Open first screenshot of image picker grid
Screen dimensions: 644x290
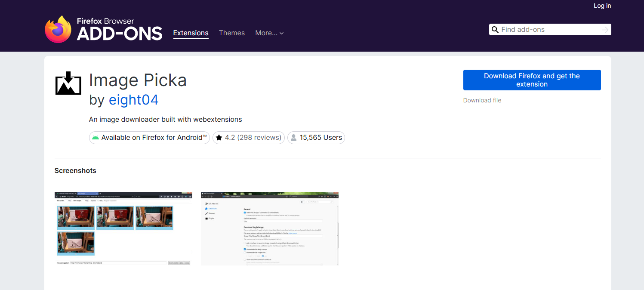click(x=123, y=228)
